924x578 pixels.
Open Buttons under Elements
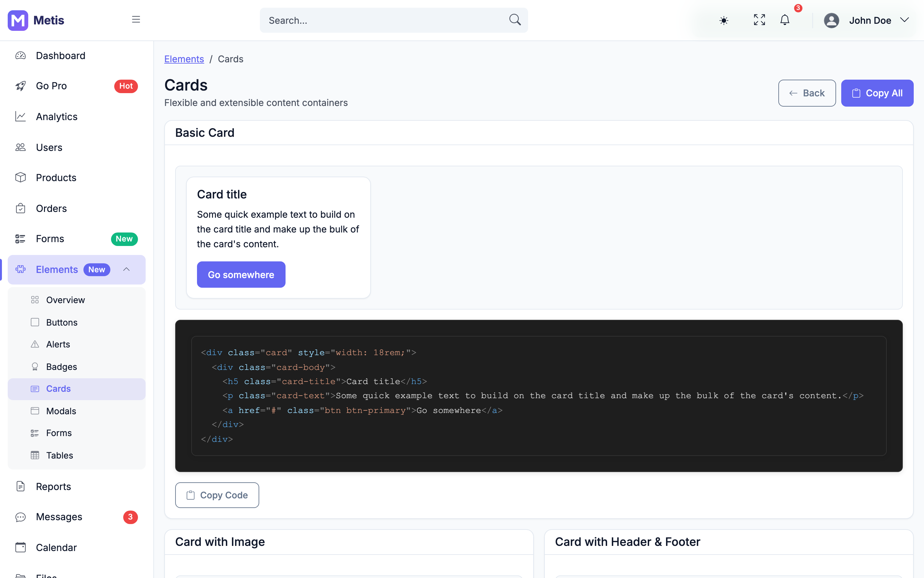pyautogui.click(x=76, y=322)
